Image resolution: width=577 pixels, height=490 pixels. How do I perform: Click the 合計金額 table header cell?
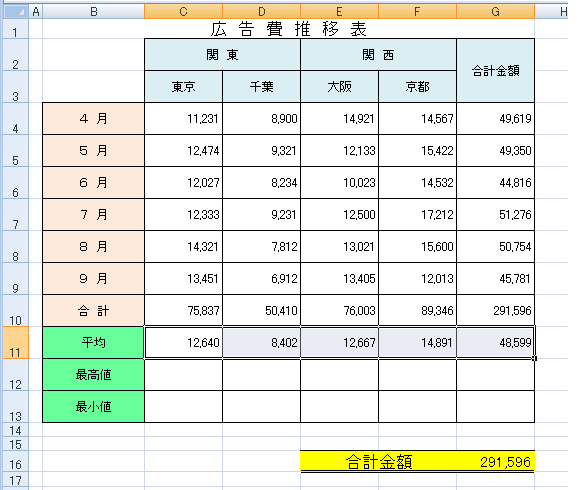[x=495, y=70]
